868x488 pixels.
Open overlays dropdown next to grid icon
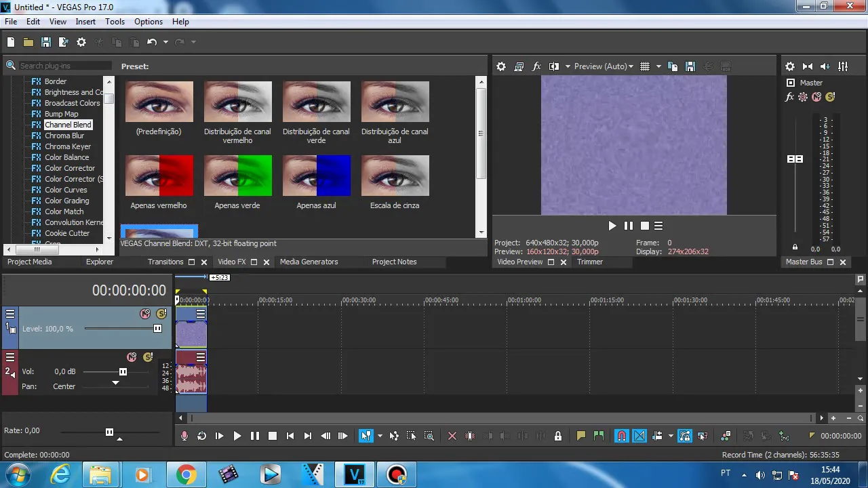pos(658,66)
